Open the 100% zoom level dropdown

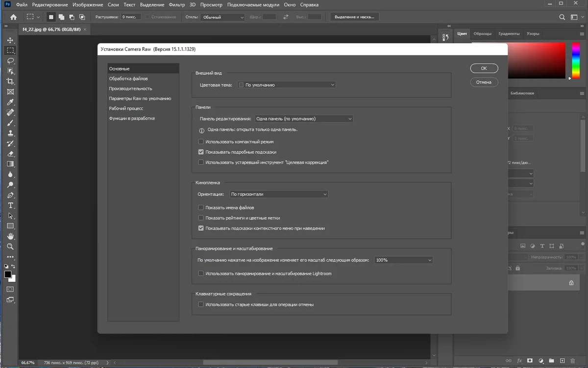point(403,260)
